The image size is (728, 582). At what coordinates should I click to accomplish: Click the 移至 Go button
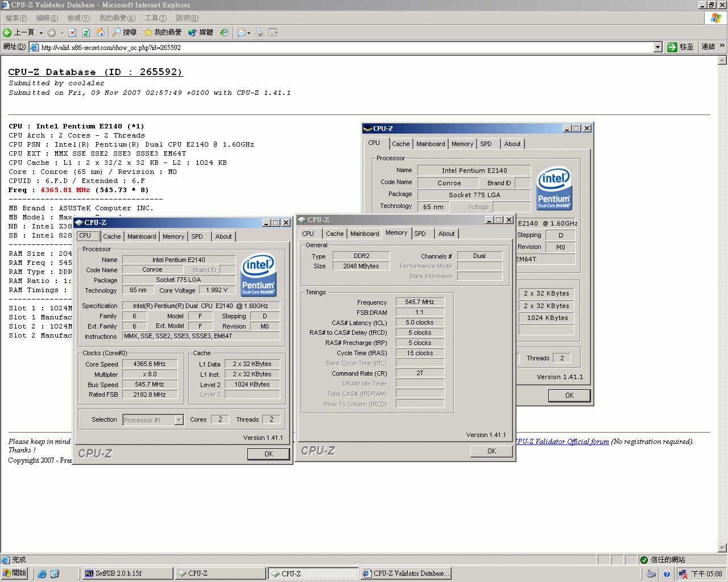pos(681,47)
